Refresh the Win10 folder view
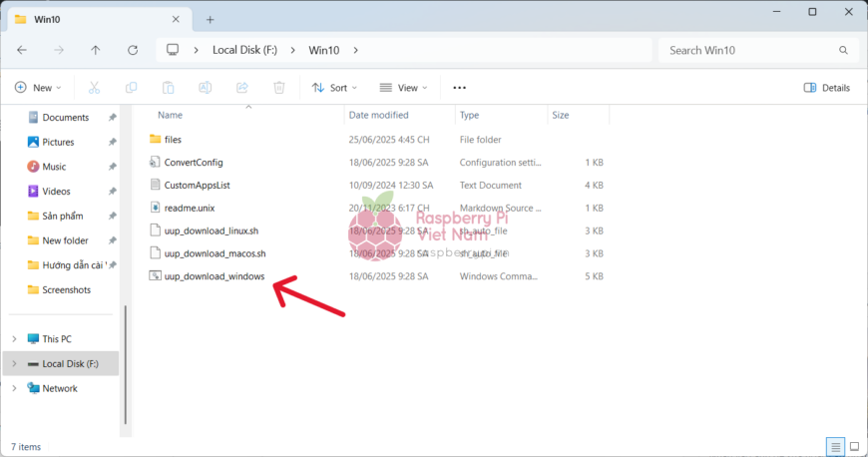868x457 pixels. pyautogui.click(x=133, y=51)
